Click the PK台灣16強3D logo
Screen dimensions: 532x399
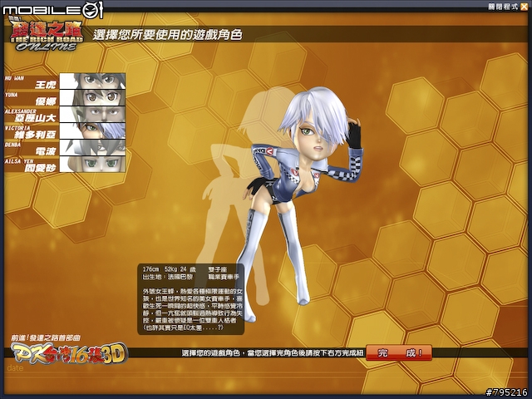69,353
